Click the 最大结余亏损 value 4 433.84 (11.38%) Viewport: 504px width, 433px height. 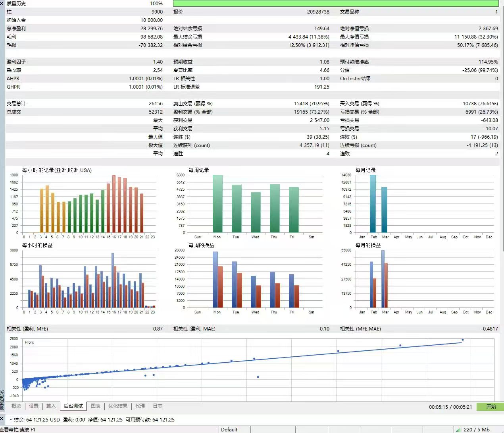pyautogui.click(x=309, y=37)
